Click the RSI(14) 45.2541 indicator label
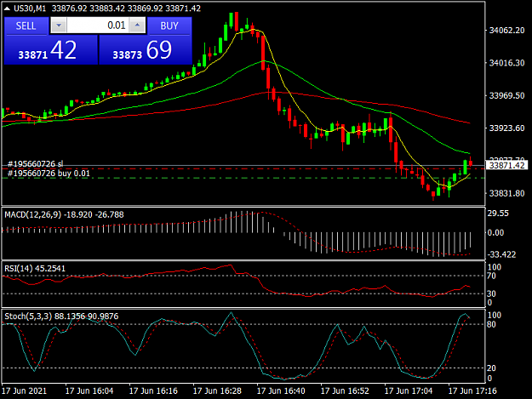The width and height of the screenshot is (532, 399). pyautogui.click(x=35, y=269)
